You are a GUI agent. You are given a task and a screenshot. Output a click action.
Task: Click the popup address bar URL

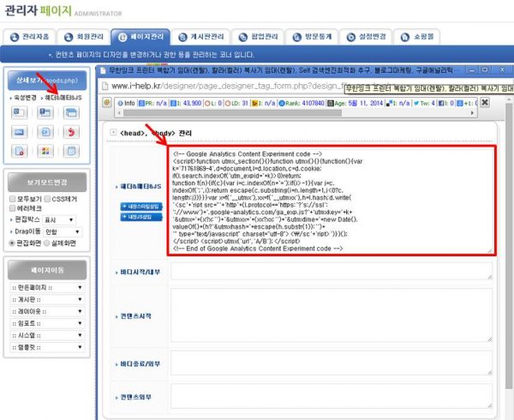[x=228, y=87]
